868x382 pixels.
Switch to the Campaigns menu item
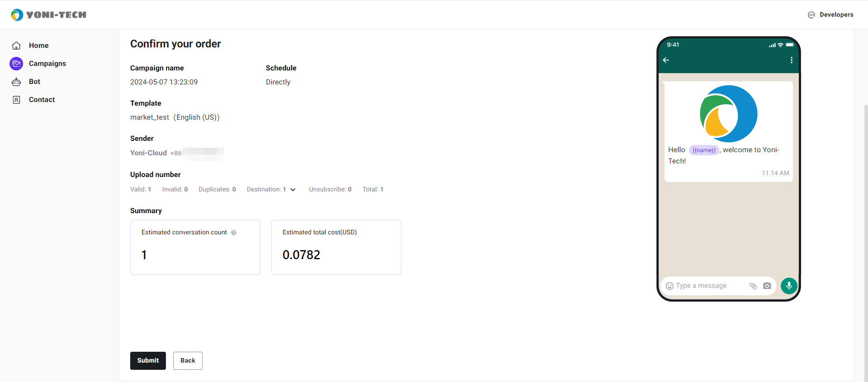47,64
